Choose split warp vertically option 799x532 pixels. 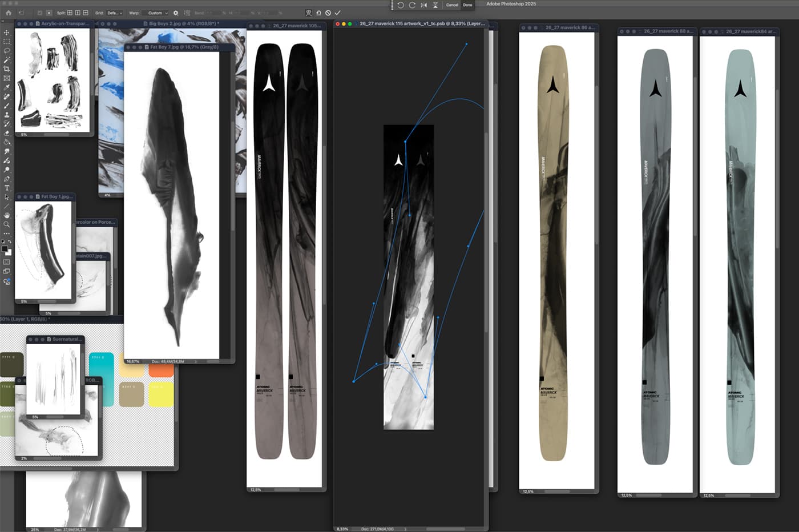pyautogui.click(x=78, y=13)
